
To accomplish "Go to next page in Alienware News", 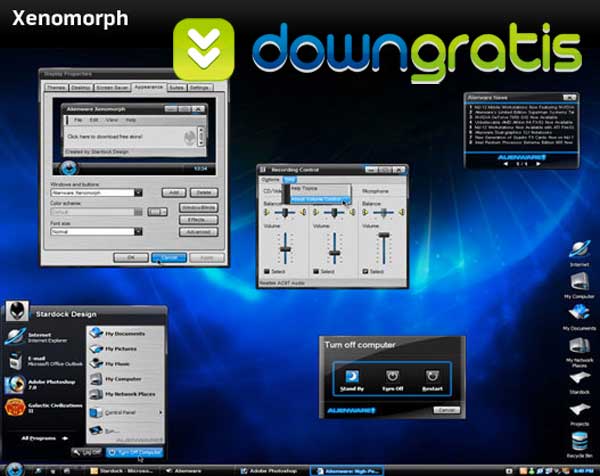I will [x=538, y=164].
